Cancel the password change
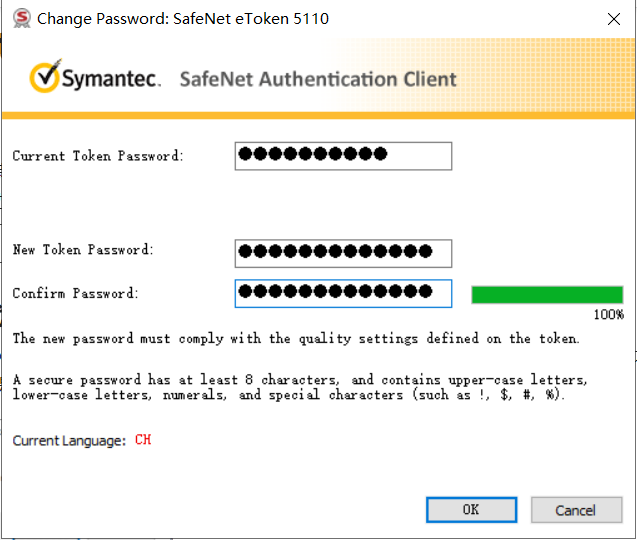 tap(576, 510)
